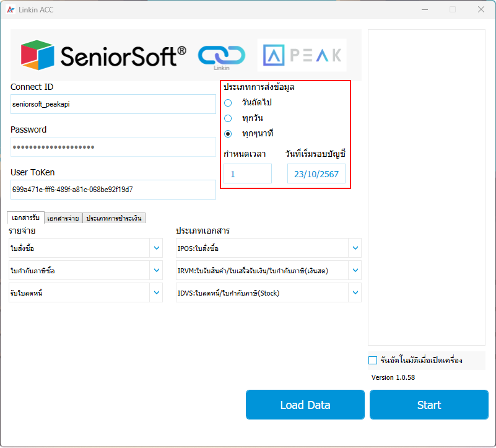The image size is (496, 448).
Task: Switch to the เอกสารจ่าย tab
Action: coord(63,218)
